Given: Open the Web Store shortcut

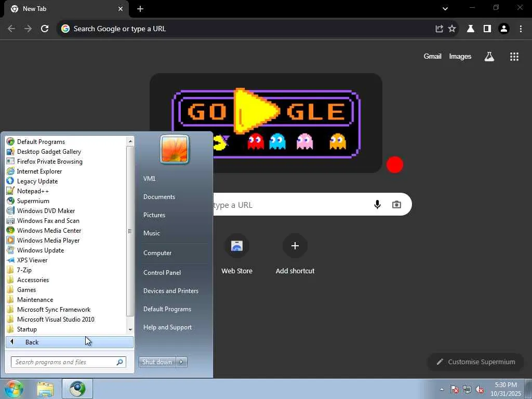Looking at the screenshot, I should tap(237, 254).
